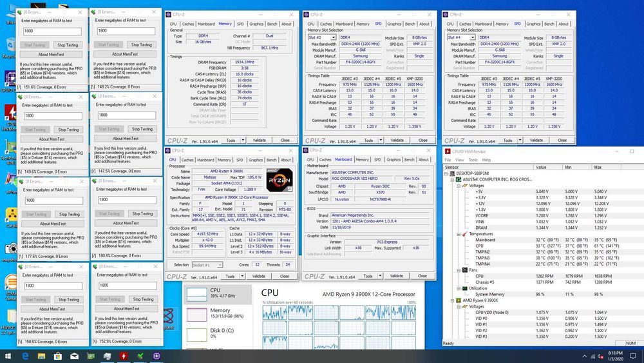Switch to Memory tab in Slot #2 SPD window
644x363 pixels.
click(x=363, y=24)
